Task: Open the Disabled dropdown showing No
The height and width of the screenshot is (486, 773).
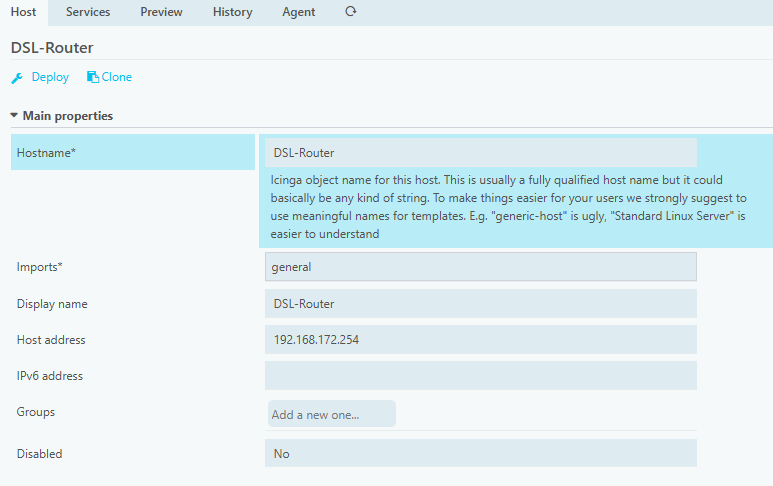Action: pyautogui.click(x=481, y=453)
